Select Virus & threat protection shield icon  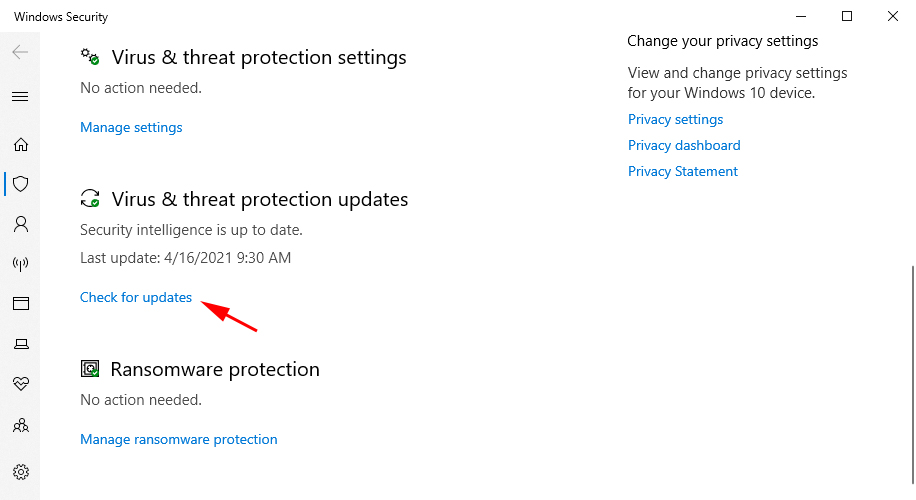(21, 184)
